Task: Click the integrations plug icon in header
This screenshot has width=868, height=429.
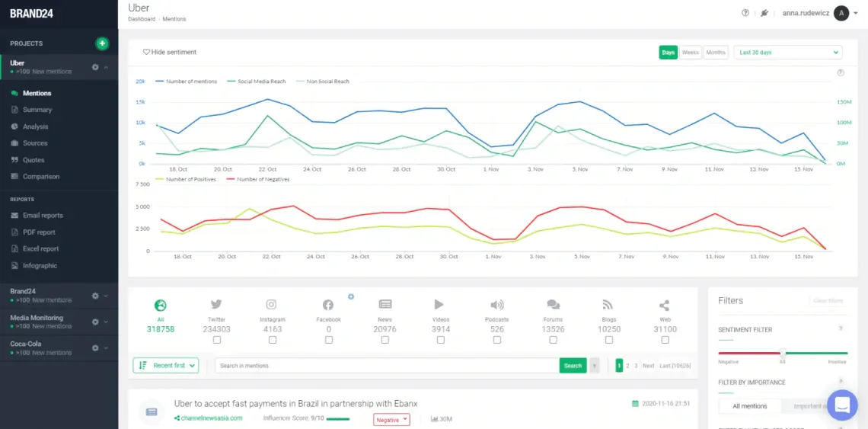Action: pyautogui.click(x=764, y=13)
